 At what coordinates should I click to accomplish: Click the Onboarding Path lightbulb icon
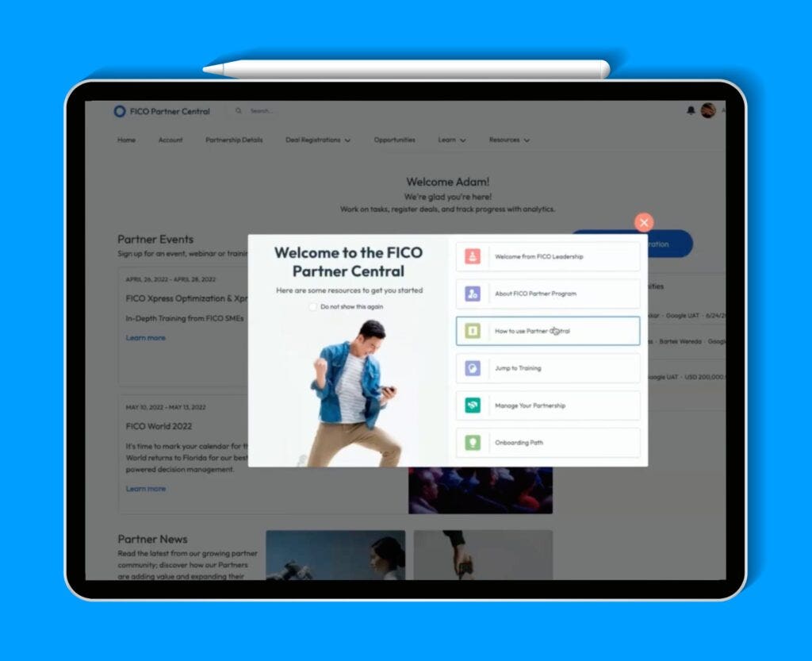coord(473,443)
